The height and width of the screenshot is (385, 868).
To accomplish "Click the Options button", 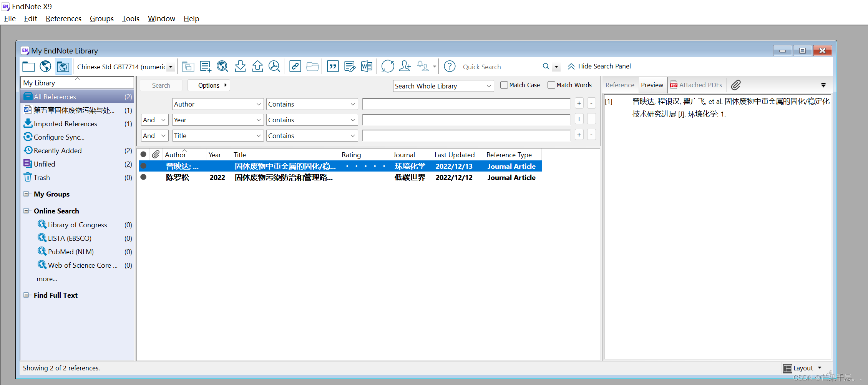I will (x=209, y=85).
